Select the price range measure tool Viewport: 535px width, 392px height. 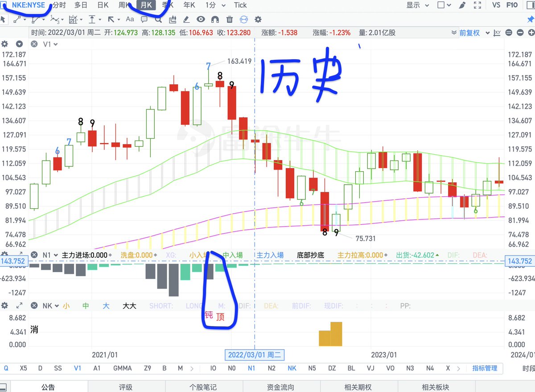92,19
